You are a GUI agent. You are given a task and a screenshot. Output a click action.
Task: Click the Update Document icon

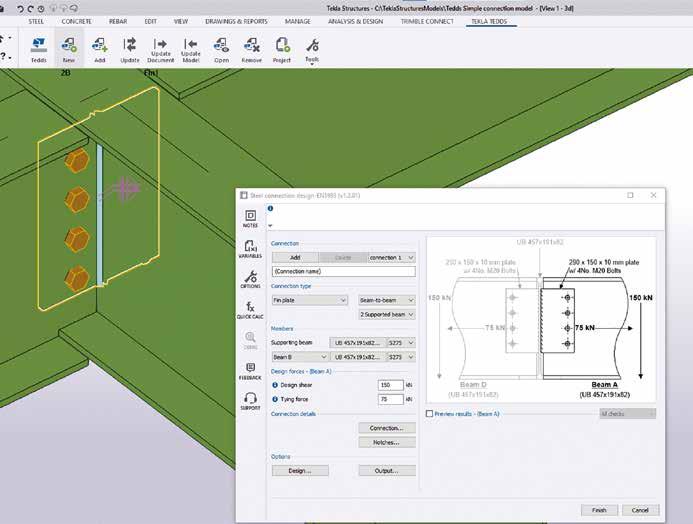pos(160,49)
